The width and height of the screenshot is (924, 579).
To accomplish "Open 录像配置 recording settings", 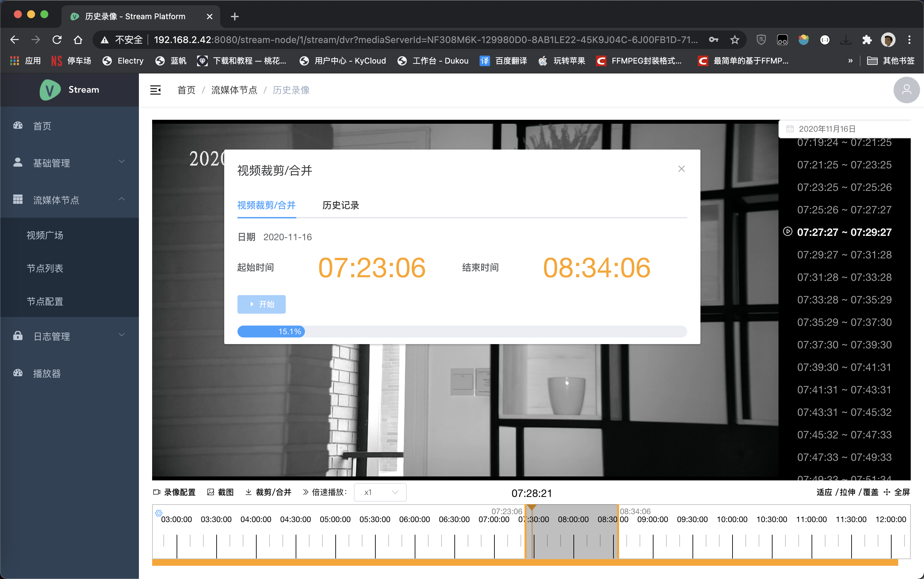I will (175, 492).
